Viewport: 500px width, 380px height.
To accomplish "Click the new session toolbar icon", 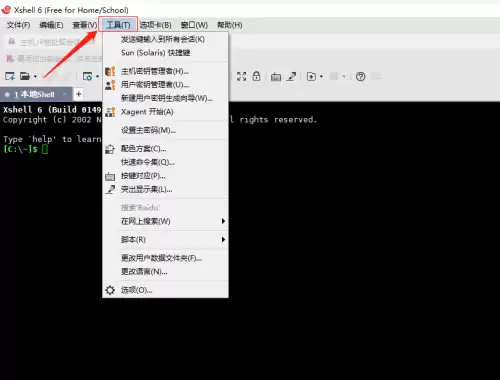I will coord(10,76).
